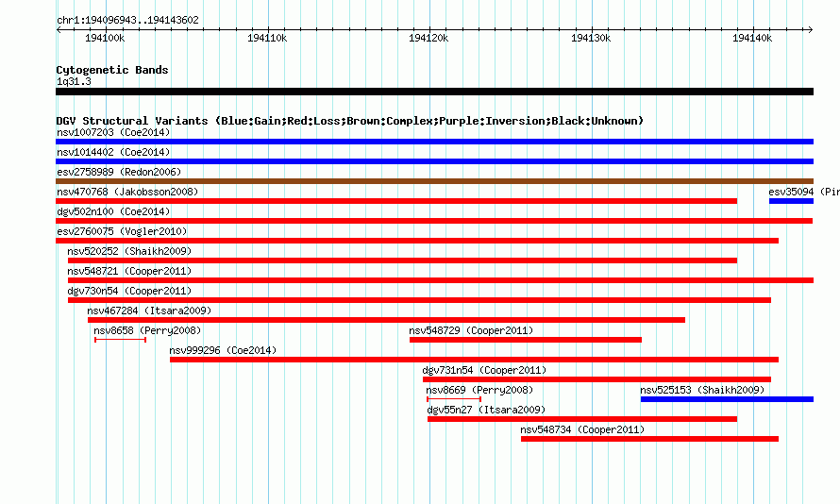Select the blue nsv525153 (Shaikh2009) gain bar
The width and height of the screenshot is (840, 504).
pyautogui.click(x=727, y=399)
